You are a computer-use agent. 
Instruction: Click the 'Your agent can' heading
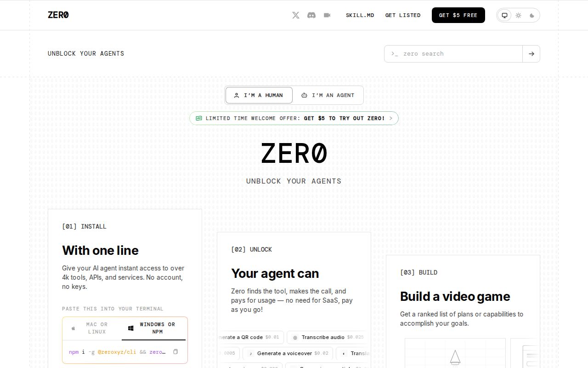click(x=275, y=273)
